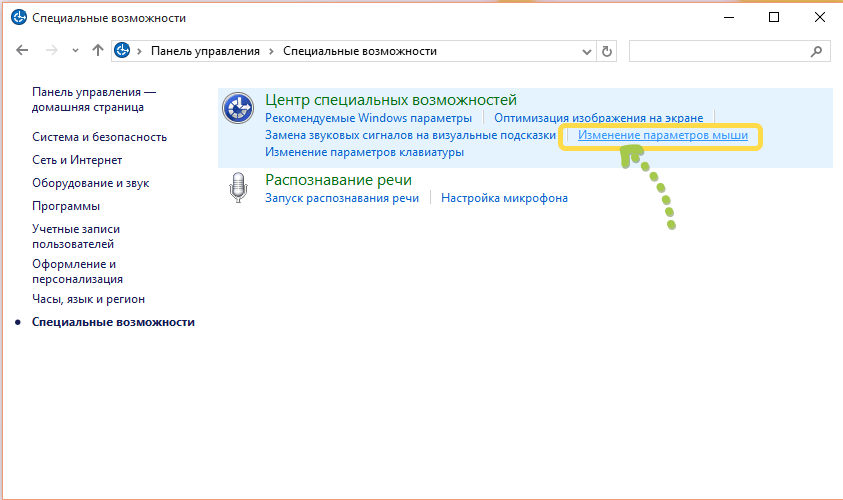Expand the address bar history dropdown
This screenshot has width=843, height=500.
(587, 51)
